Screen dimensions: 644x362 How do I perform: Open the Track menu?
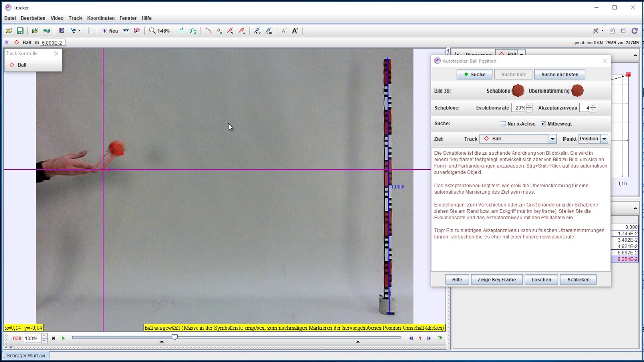pos(75,18)
